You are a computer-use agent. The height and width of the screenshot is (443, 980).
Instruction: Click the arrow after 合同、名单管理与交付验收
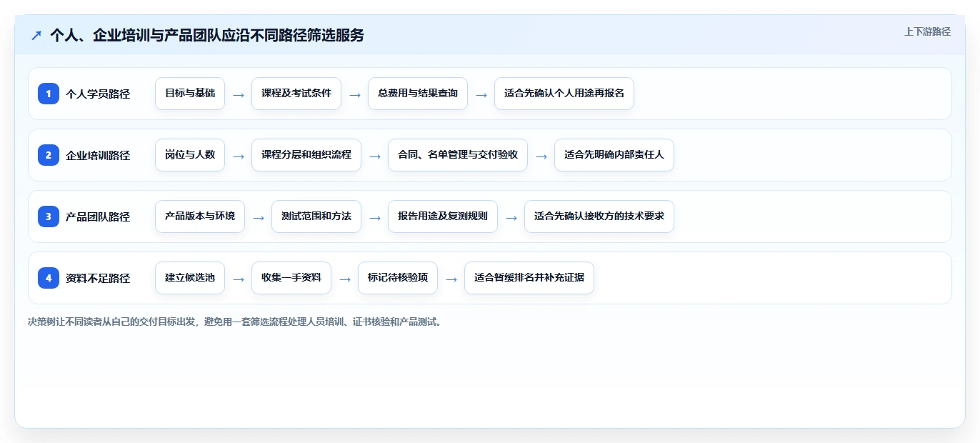541,156
